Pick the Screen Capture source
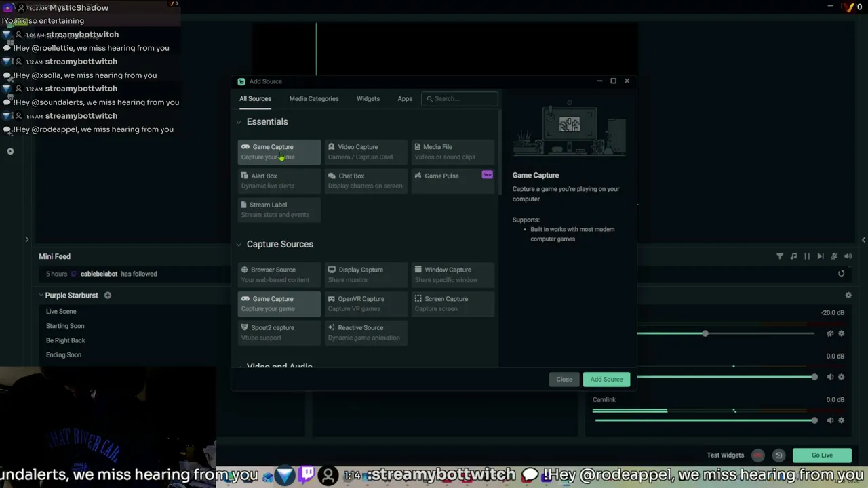Viewport: 868px width, 488px height. point(452,304)
